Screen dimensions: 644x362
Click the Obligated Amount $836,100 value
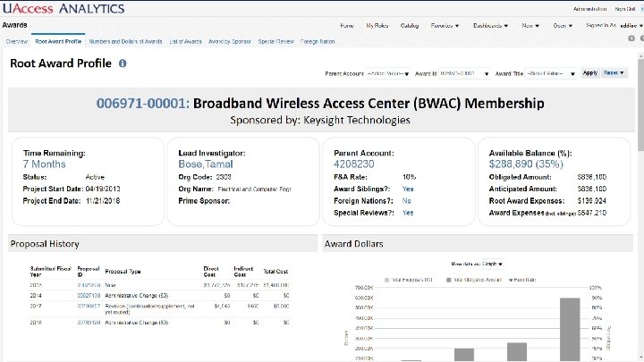click(592, 177)
